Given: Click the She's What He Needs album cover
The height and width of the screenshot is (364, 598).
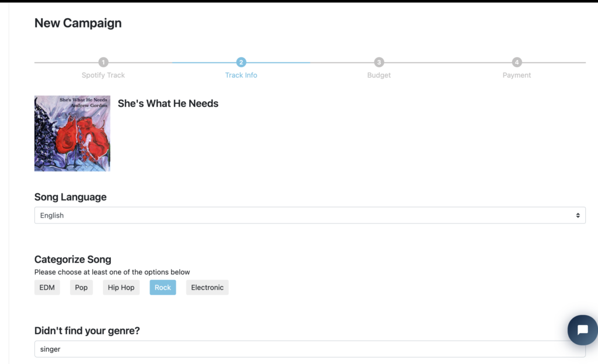Looking at the screenshot, I should pos(72,133).
